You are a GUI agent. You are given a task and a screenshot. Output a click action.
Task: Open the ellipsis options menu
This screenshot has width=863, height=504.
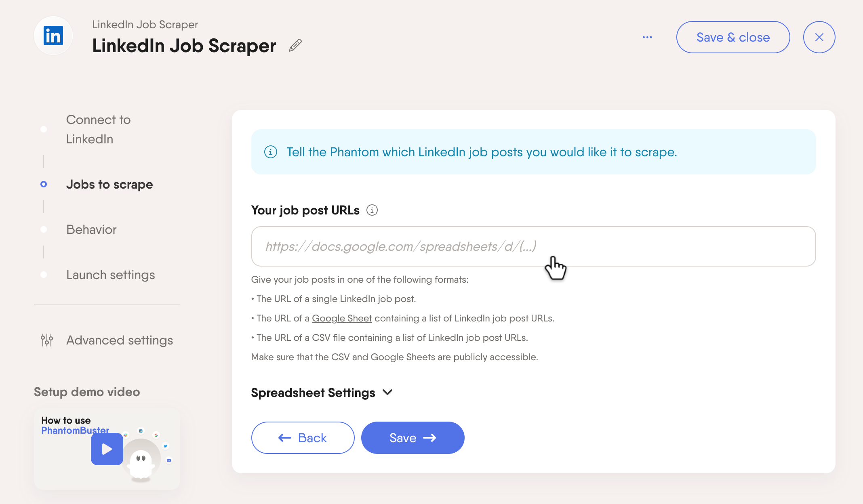[647, 37]
